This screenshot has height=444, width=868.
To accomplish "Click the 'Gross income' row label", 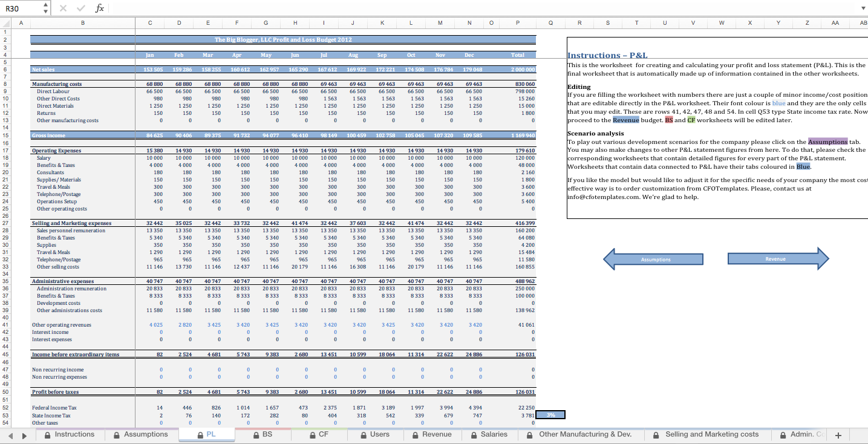I will 48,135.
